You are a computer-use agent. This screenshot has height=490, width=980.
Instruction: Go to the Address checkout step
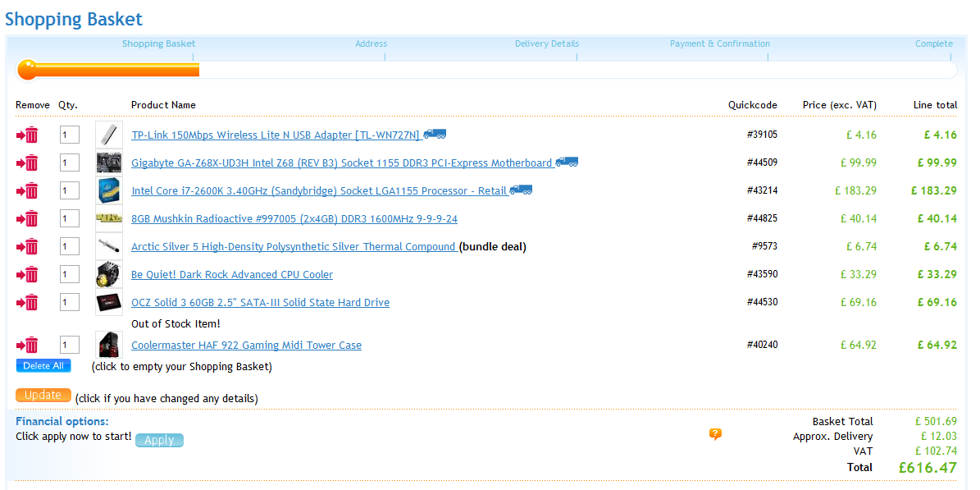371,44
